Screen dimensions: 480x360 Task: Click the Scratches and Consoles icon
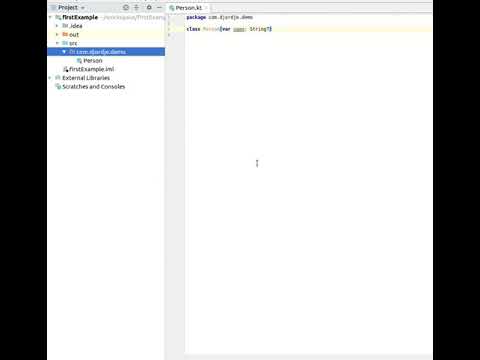(x=58, y=86)
